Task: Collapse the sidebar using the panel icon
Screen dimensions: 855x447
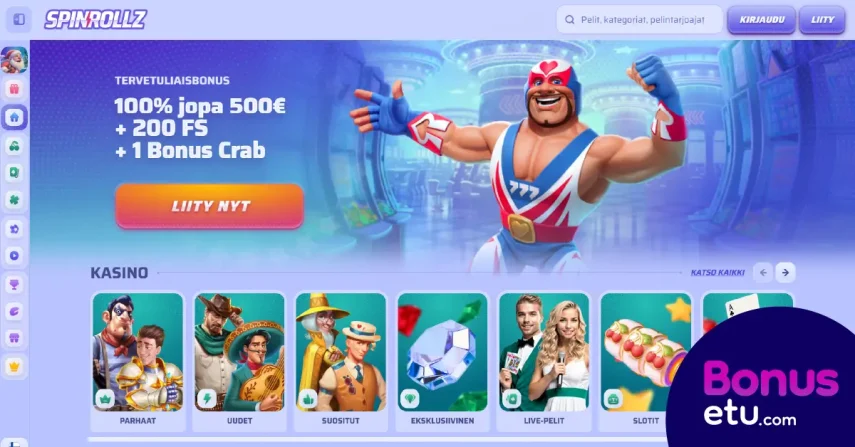Action: [x=19, y=20]
